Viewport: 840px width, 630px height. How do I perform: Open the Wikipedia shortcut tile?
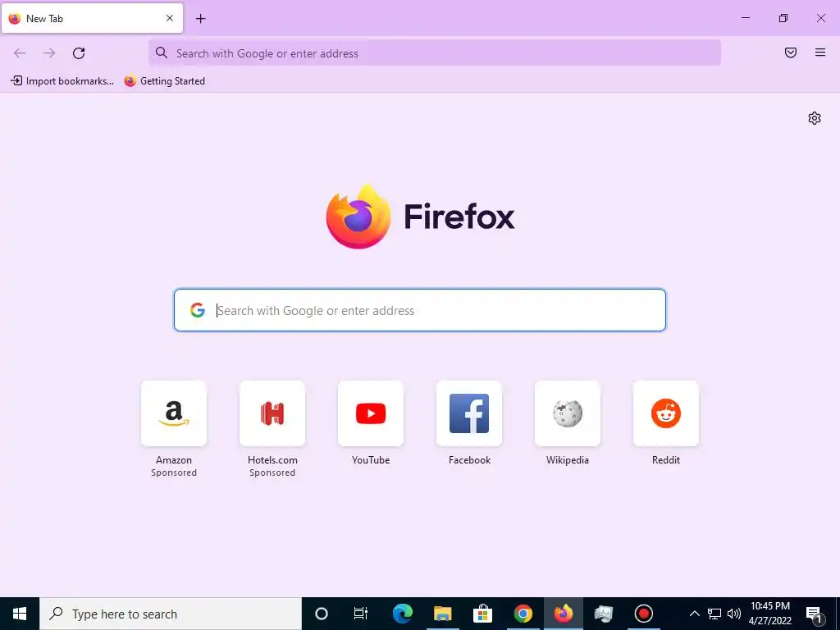(x=568, y=413)
